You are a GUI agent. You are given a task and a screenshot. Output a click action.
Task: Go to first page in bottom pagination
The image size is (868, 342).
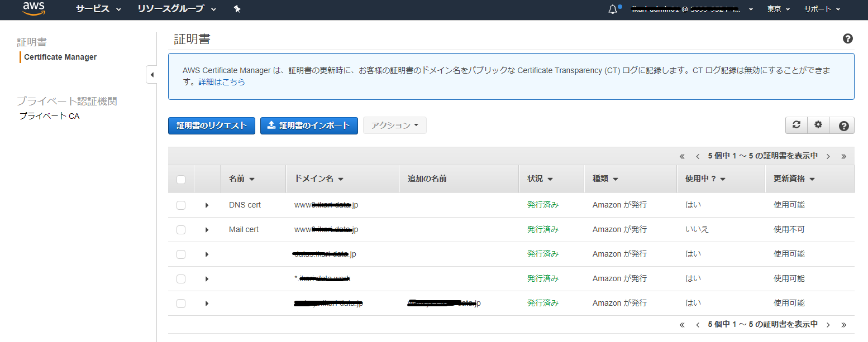click(682, 325)
